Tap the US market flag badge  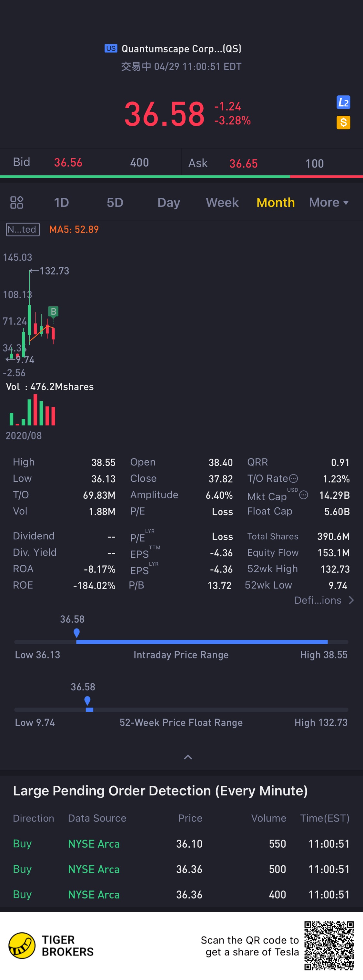click(111, 48)
